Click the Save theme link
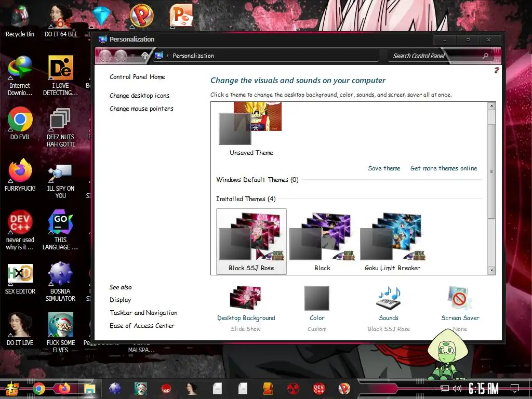 384,168
